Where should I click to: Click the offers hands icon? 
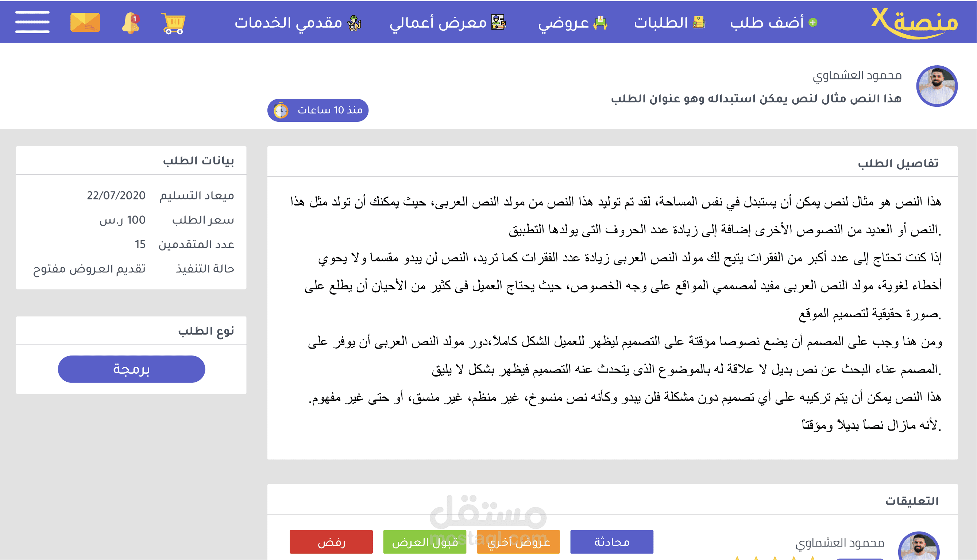pyautogui.click(x=600, y=23)
